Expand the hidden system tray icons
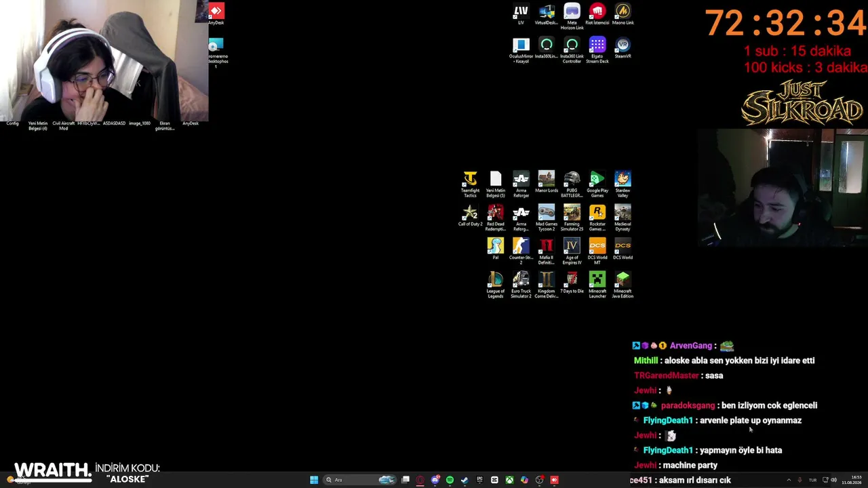Screen dimensions: 868x488 [789, 480]
